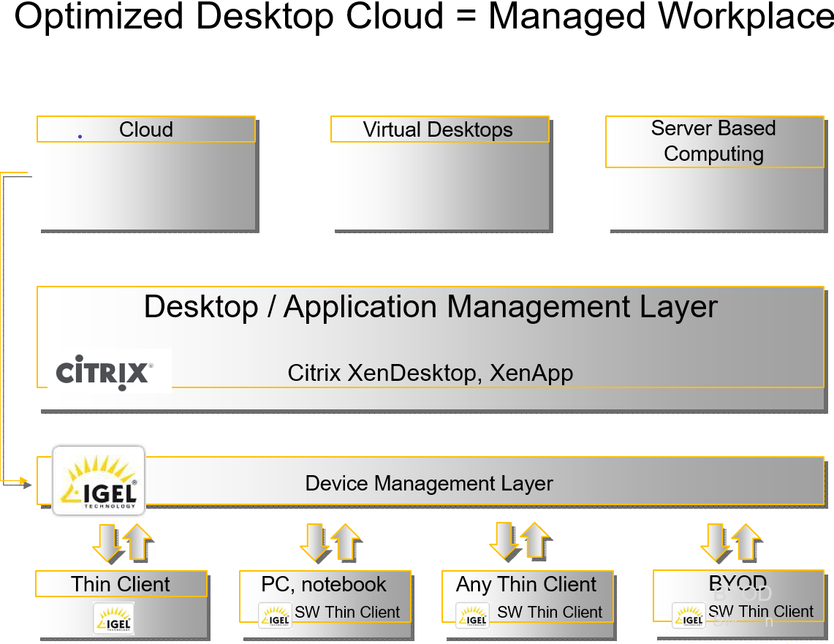The image size is (834, 644).
Task: Click "SW Thin Client" in the BYOD box
Action: [761, 612]
